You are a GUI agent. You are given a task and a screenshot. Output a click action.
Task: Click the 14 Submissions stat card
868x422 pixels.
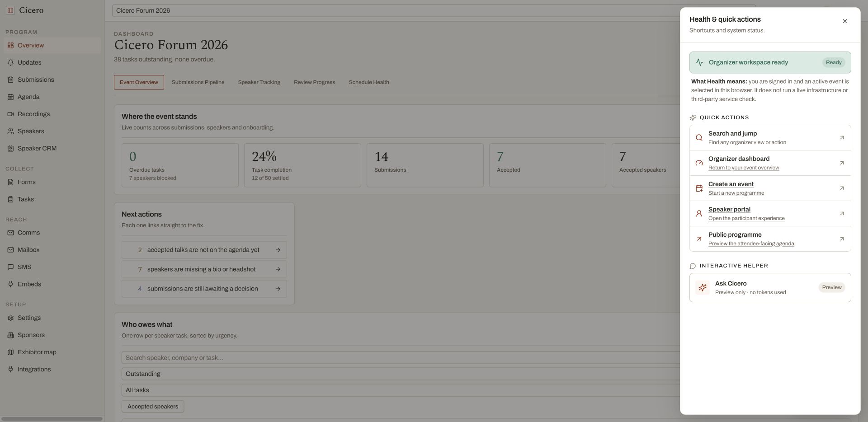(x=425, y=165)
